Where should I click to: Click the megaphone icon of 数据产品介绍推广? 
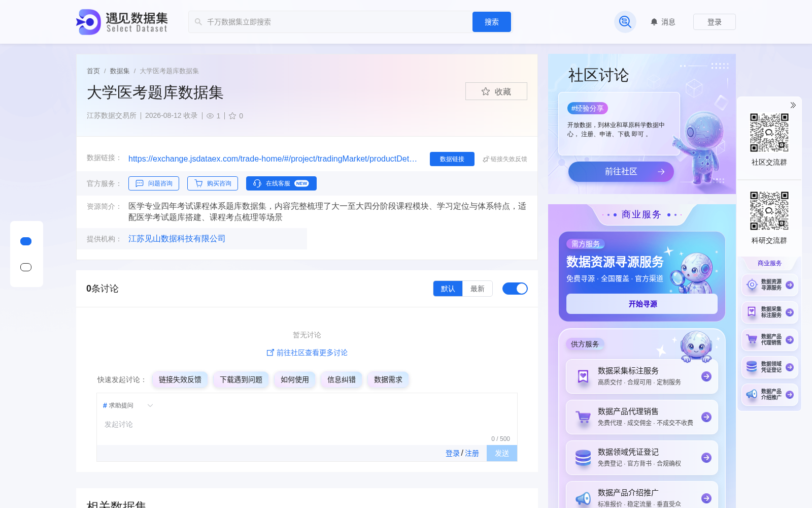[583, 499]
